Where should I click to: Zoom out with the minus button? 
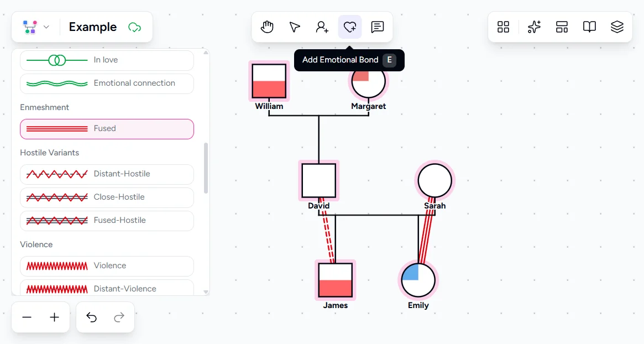[x=27, y=317]
